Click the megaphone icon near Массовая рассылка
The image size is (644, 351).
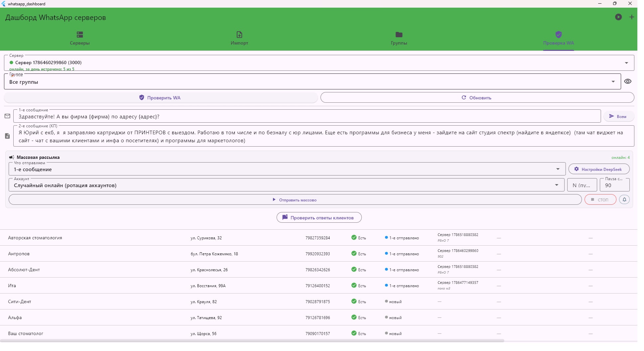pos(12,157)
